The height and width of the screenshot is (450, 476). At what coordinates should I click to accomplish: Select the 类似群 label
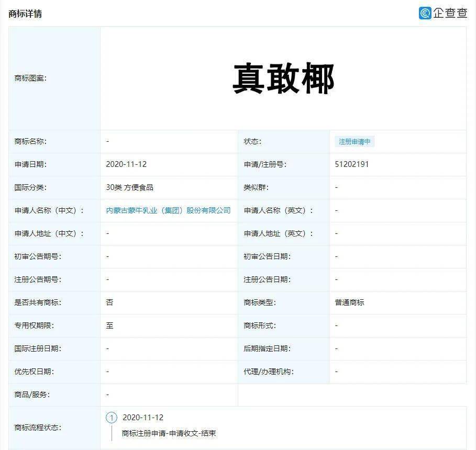[x=256, y=187]
